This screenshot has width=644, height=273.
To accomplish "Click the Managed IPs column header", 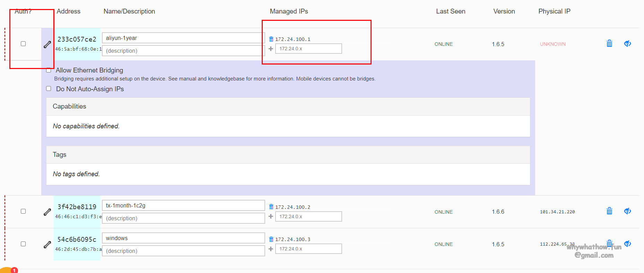I will (289, 11).
